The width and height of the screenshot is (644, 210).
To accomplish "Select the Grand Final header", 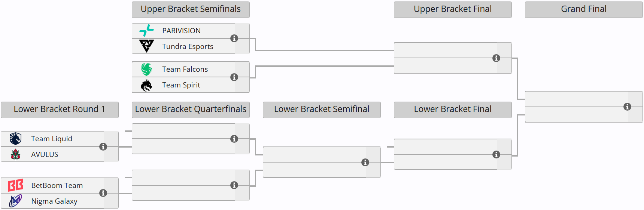I will click(x=584, y=9).
